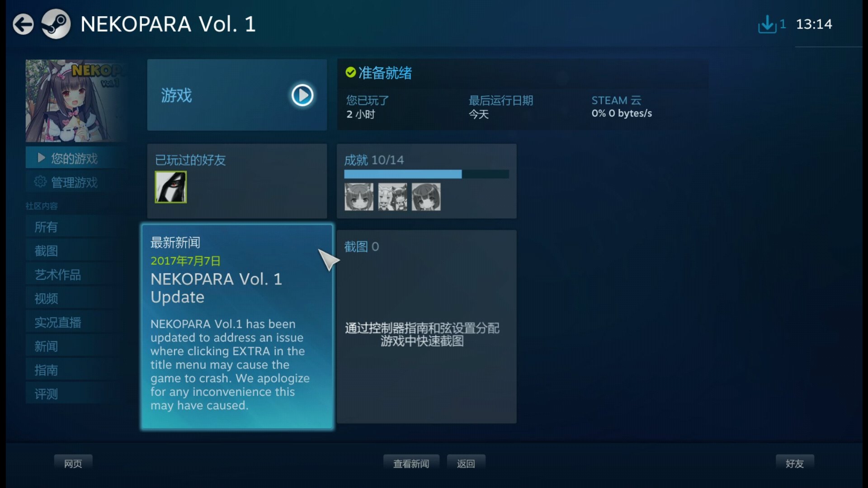Click the NEKOPARA cover art thumbnail
Viewport: 868px width, 488px height.
click(75, 101)
